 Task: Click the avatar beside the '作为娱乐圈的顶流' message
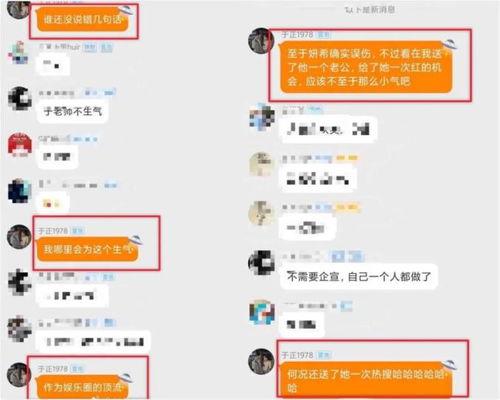(x=19, y=375)
